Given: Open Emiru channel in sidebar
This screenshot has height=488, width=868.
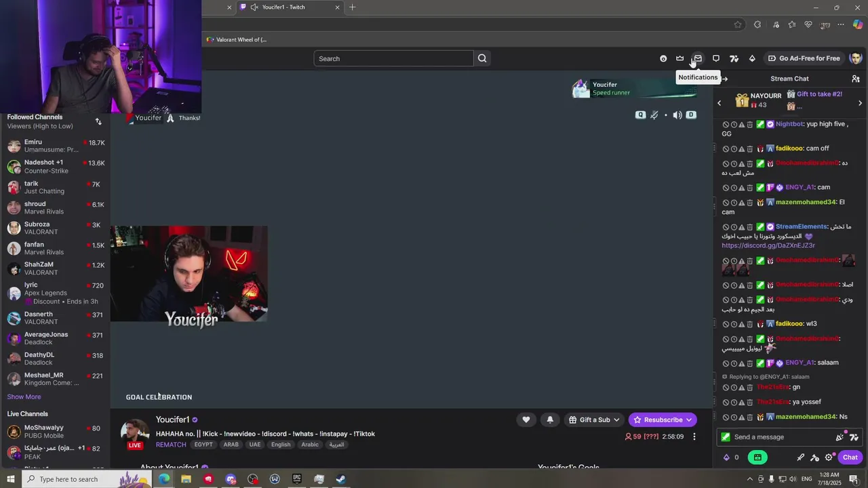Looking at the screenshot, I should 56,146.
